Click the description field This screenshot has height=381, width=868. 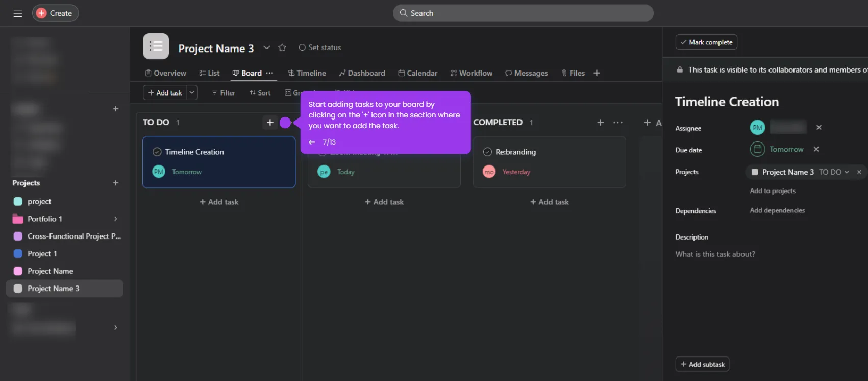715,254
